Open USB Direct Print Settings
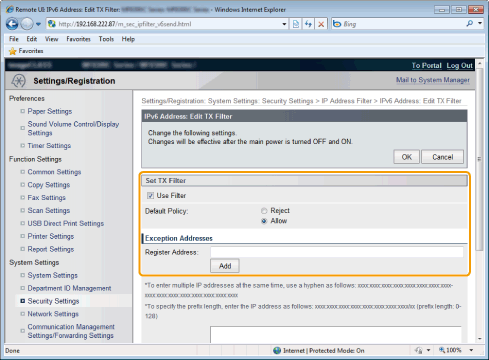 point(65,223)
